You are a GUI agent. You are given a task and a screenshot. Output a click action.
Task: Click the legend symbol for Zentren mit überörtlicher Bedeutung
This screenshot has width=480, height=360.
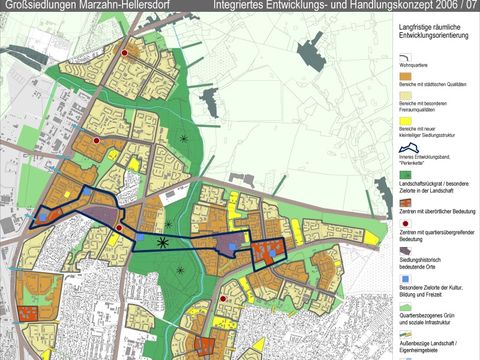[405, 203]
